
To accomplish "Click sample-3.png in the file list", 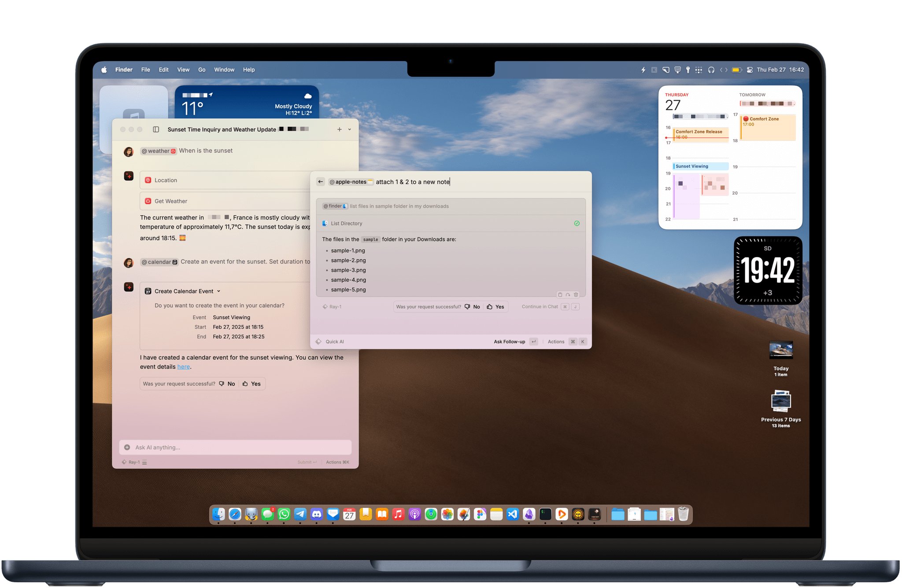I will pyautogui.click(x=348, y=270).
